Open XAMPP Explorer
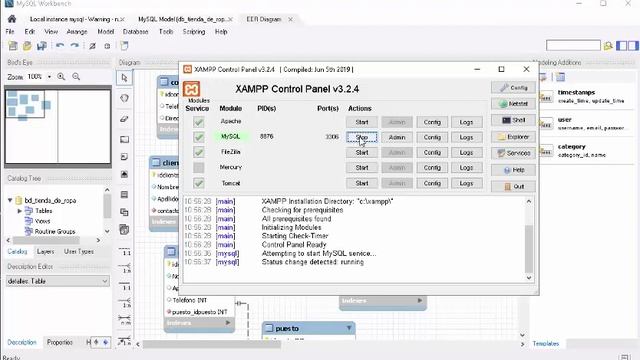640x360 pixels. click(x=513, y=137)
